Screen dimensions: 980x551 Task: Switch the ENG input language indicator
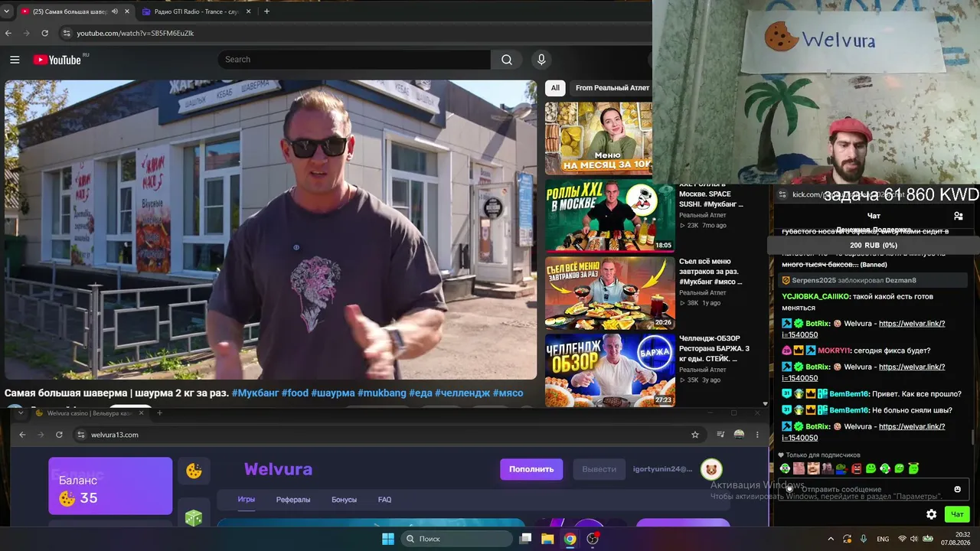(x=883, y=539)
